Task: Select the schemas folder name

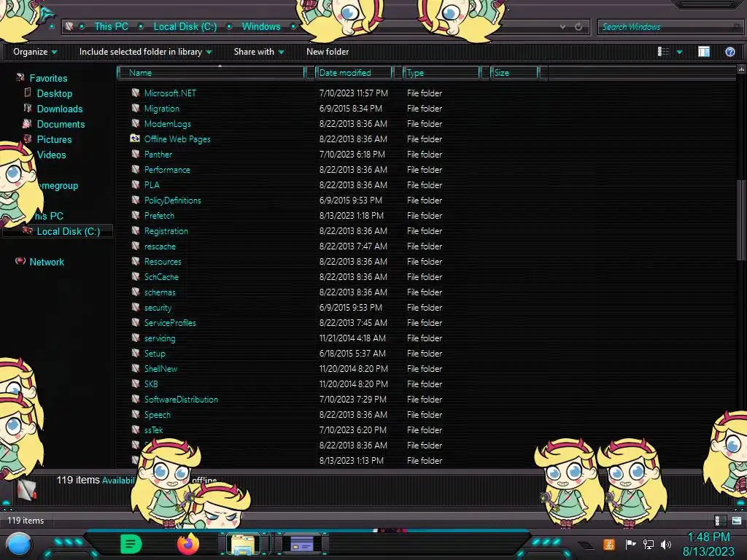Action: click(160, 292)
